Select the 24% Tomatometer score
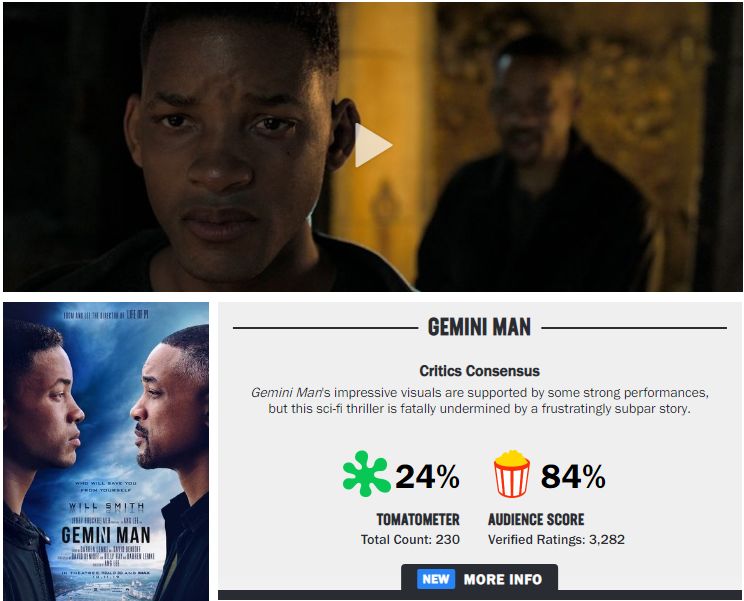 (x=427, y=476)
